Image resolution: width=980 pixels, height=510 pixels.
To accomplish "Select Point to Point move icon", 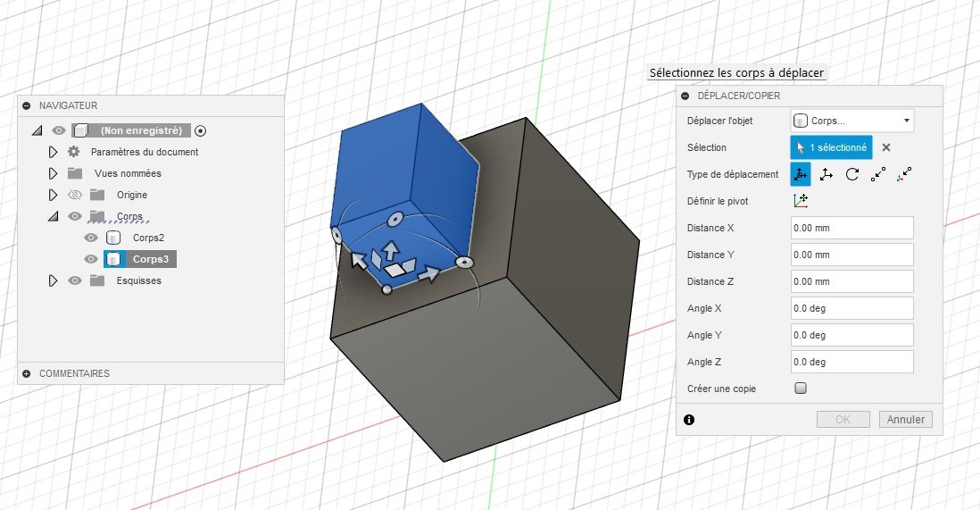I will (878, 174).
